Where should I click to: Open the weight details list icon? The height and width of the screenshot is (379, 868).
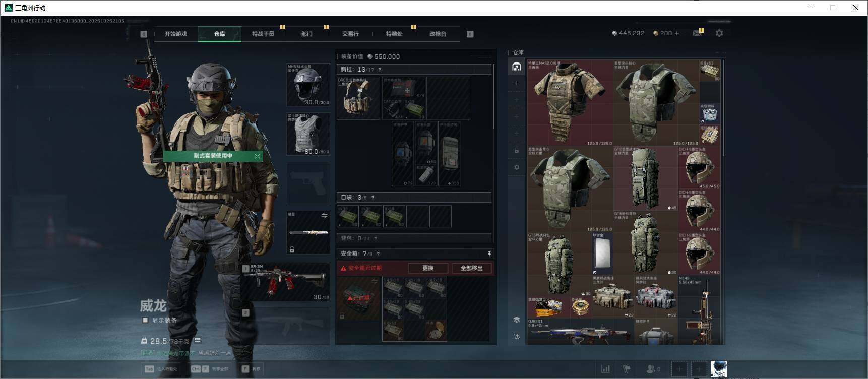pos(198,340)
